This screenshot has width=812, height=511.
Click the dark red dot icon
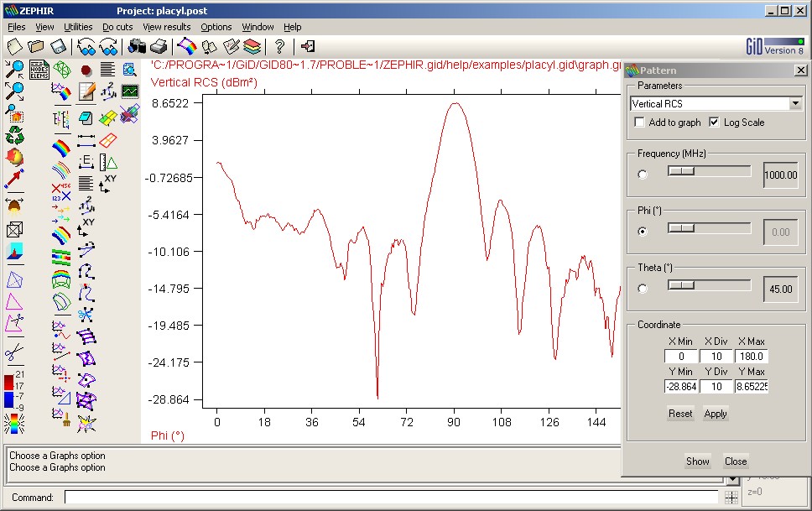click(86, 70)
